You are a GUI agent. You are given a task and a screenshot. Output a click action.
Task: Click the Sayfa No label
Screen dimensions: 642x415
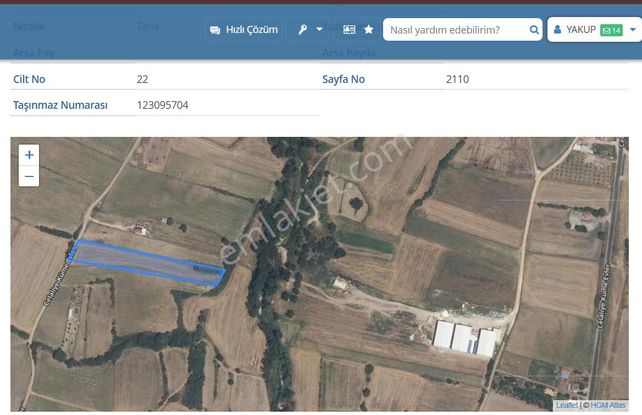click(x=343, y=79)
